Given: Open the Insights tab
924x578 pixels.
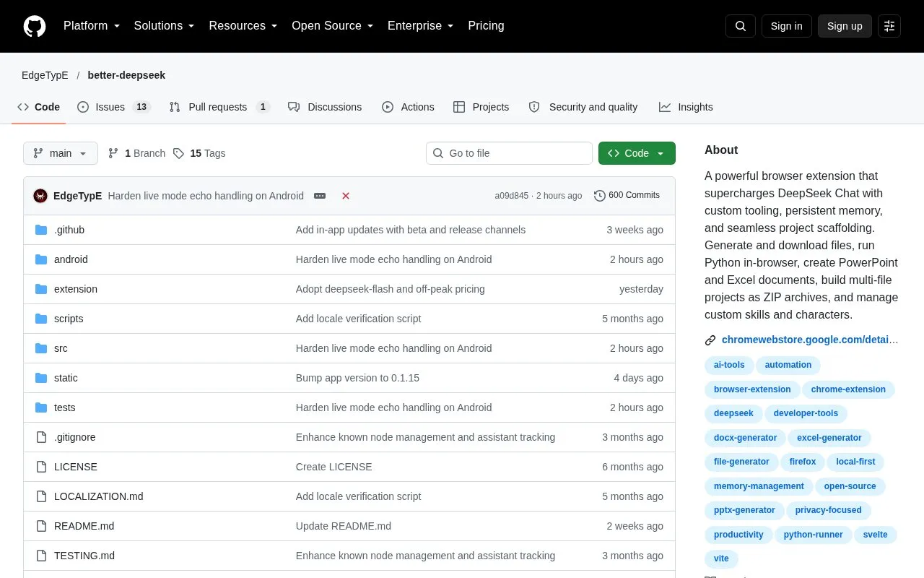Looking at the screenshot, I should click(x=686, y=107).
